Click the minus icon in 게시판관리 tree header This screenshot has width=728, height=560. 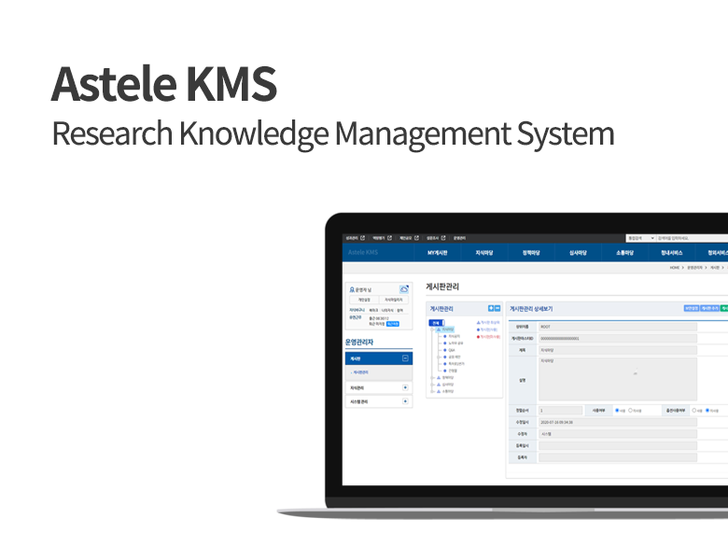[498, 307]
